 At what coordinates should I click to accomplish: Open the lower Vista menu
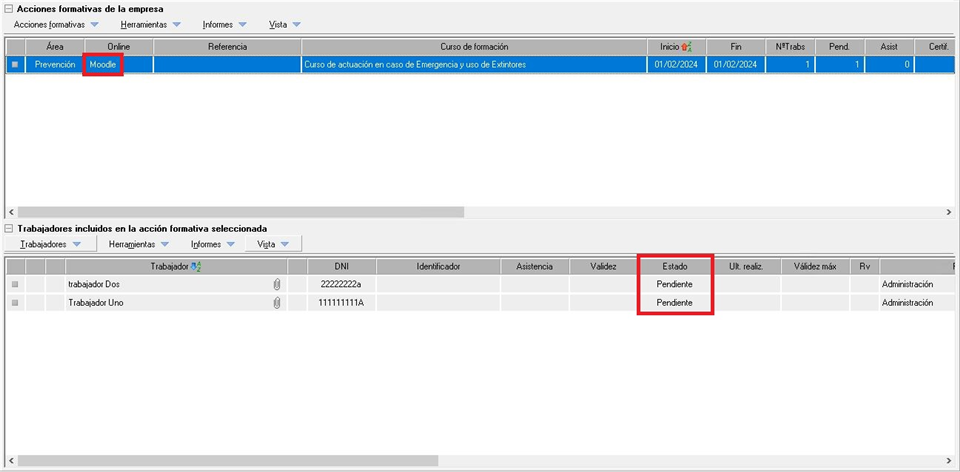click(273, 244)
